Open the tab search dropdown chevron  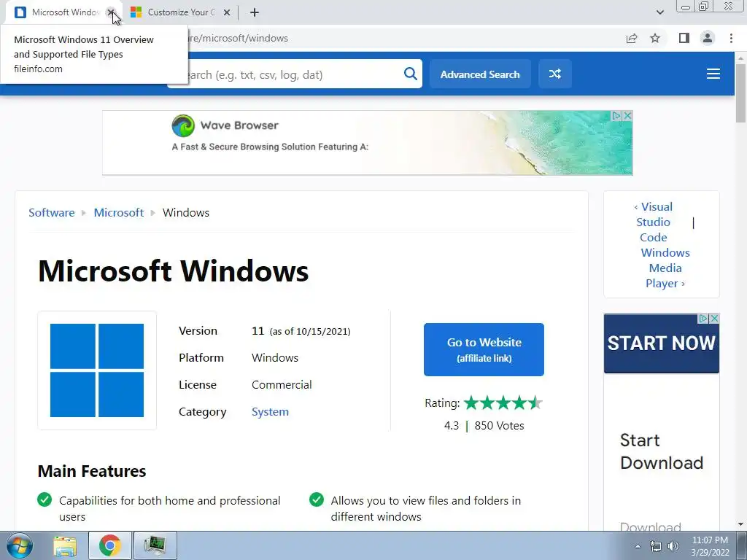coord(659,12)
